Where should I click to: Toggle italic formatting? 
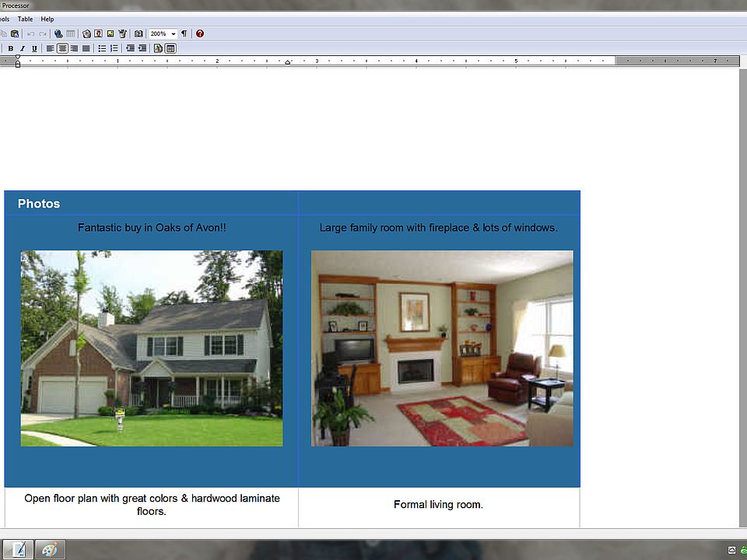point(23,48)
